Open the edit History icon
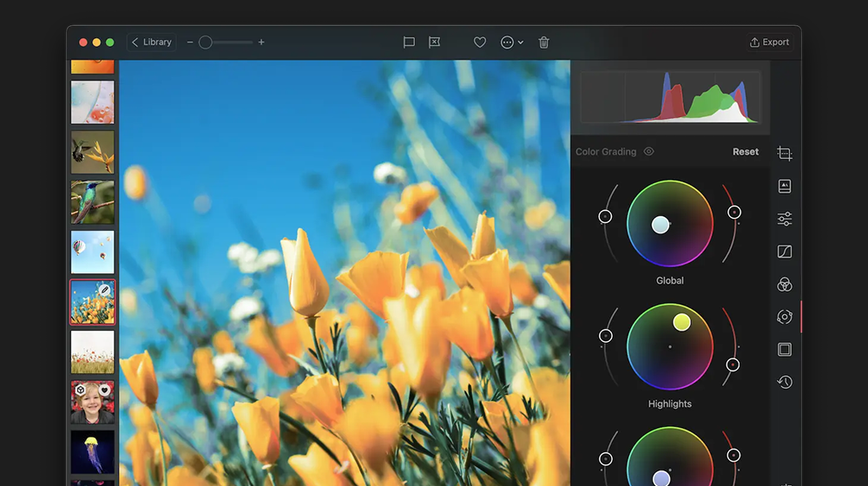Image resolution: width=868 pixels, height=486 pixels. pyautogui.click(x=785, y=382)
